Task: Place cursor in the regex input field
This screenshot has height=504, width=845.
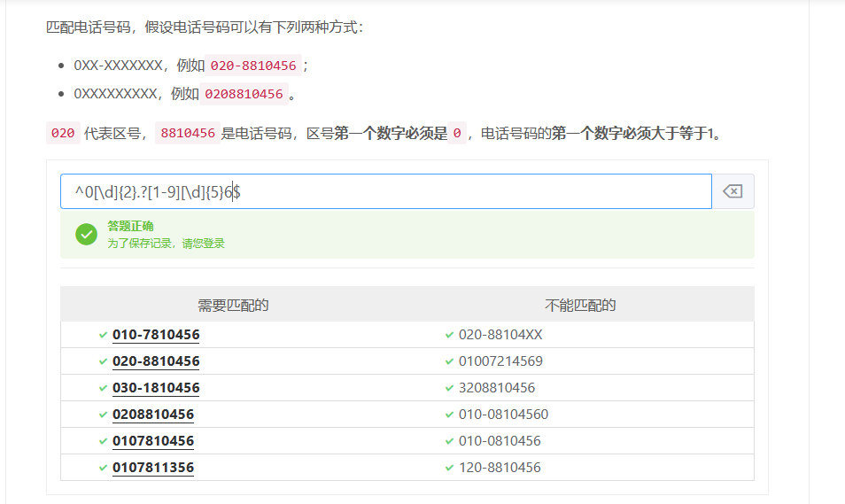Action: coord(443,191)
